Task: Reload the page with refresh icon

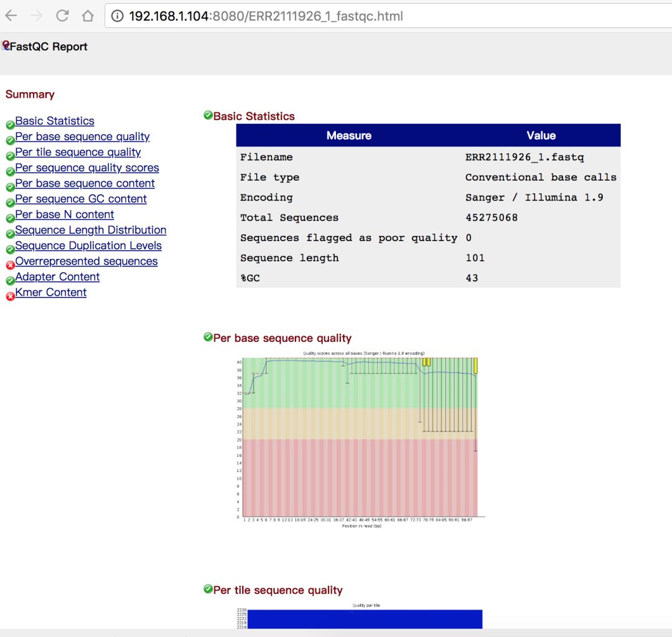Action: tap(62, 16)
